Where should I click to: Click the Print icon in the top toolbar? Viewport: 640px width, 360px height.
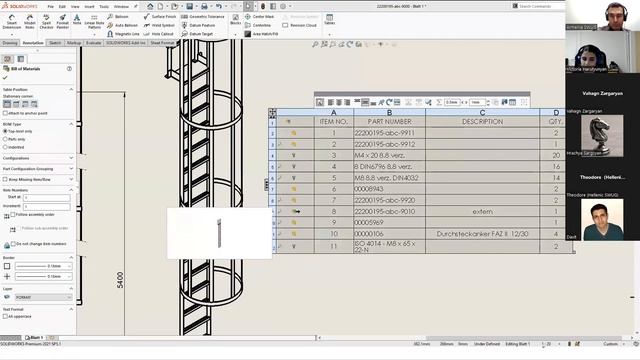pos(204,7)
